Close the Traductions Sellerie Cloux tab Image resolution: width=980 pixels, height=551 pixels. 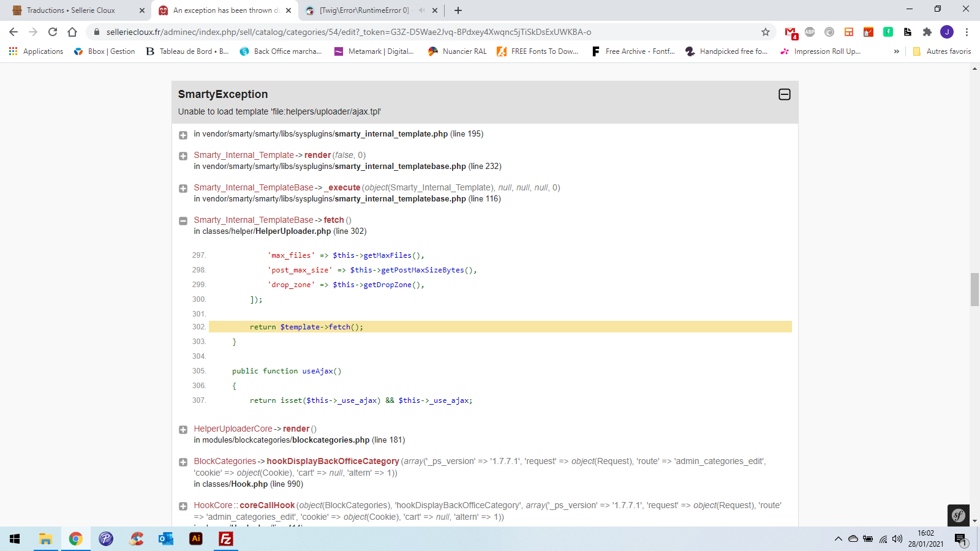141,10
